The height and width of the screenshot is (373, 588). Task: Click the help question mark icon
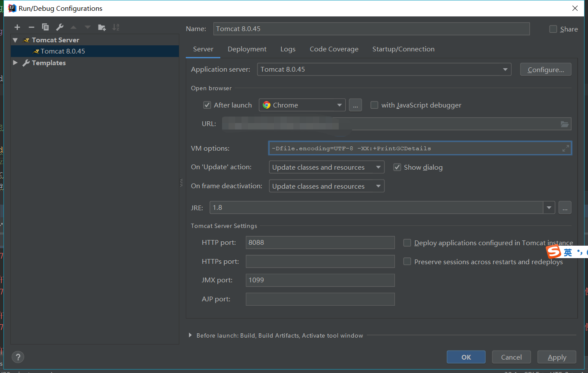pyautogui.click(x=18, y=357)
